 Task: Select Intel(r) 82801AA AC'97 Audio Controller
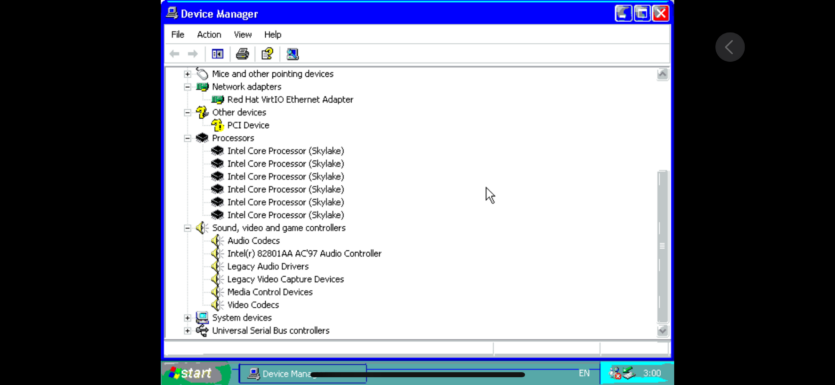(x=304, y=253)
